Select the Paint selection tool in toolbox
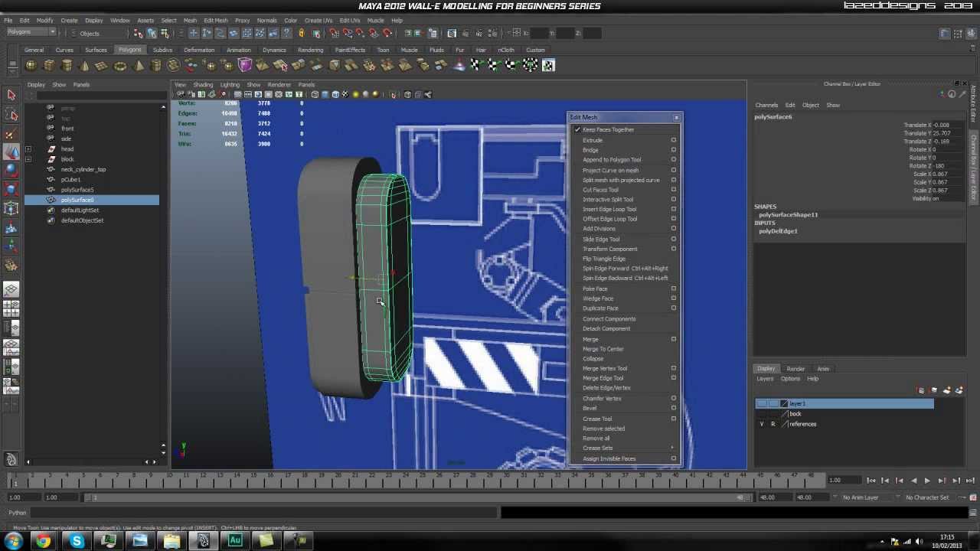 [x=11, y=133]
